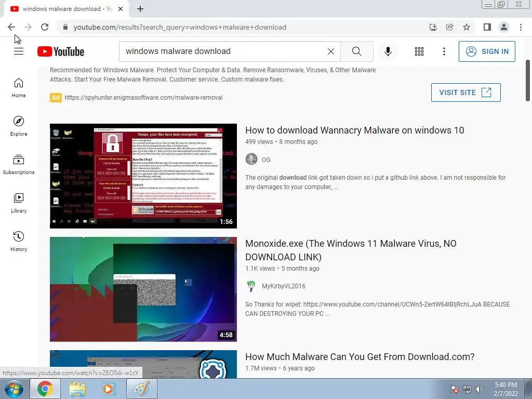Viewport: 532px width, 399px height.
Task: Click the taskbar clock 5:40 PM
Action: pos(506,389)
